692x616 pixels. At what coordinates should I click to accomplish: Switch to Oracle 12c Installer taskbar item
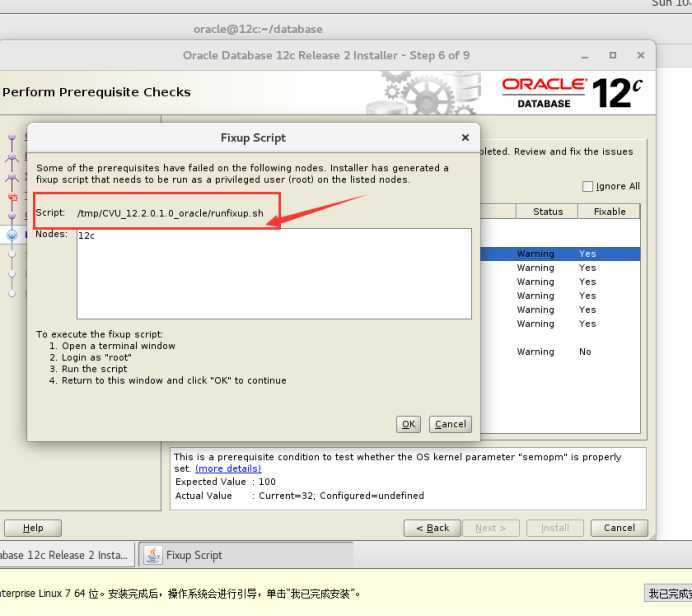click(65, 555)
